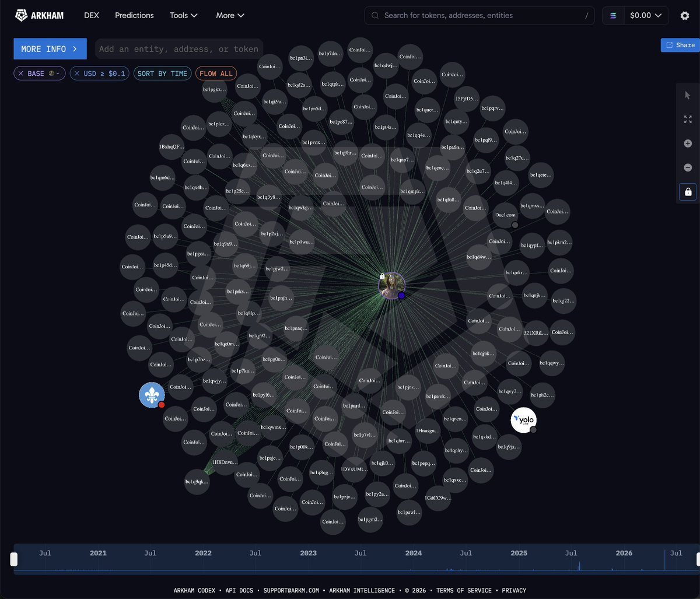Select the 1GdCC9w... address node
Image resolution: width=700 pixels, height=599 pixels.
438,498
